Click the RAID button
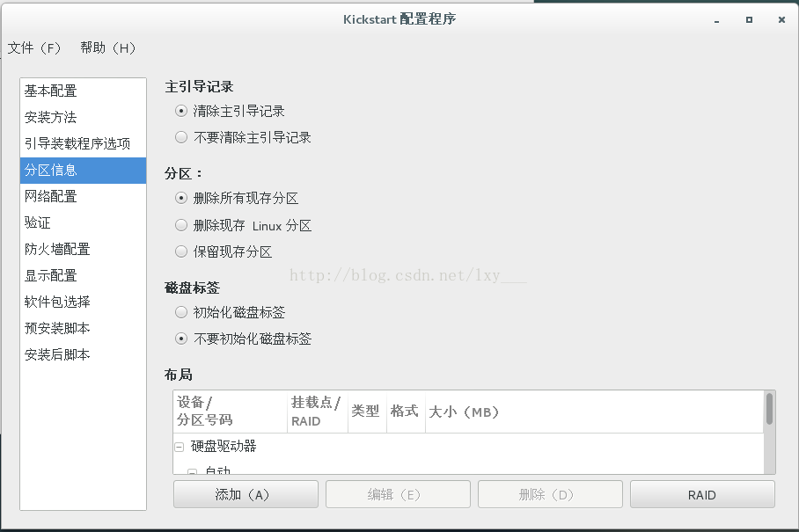 (x=702, y=494)
